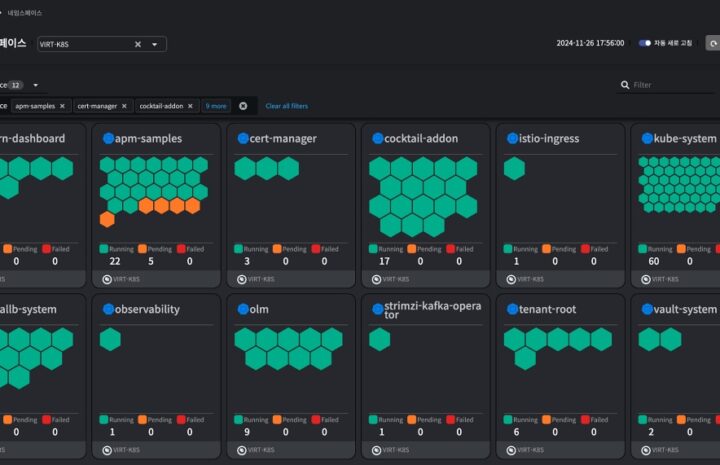Open the VIRT-K8S cluster dropdown arrow
Image resolution: width=720 pixels, height=465 pixels.
[155, 45]
